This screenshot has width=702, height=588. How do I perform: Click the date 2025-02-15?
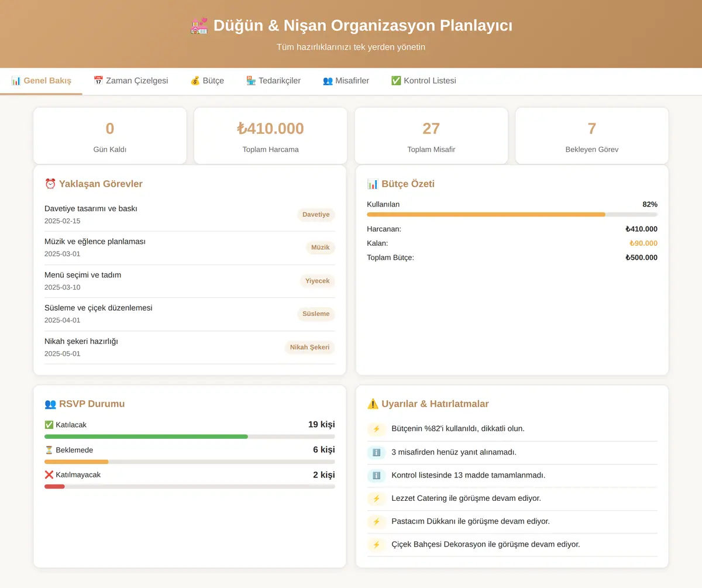point(62,221)
